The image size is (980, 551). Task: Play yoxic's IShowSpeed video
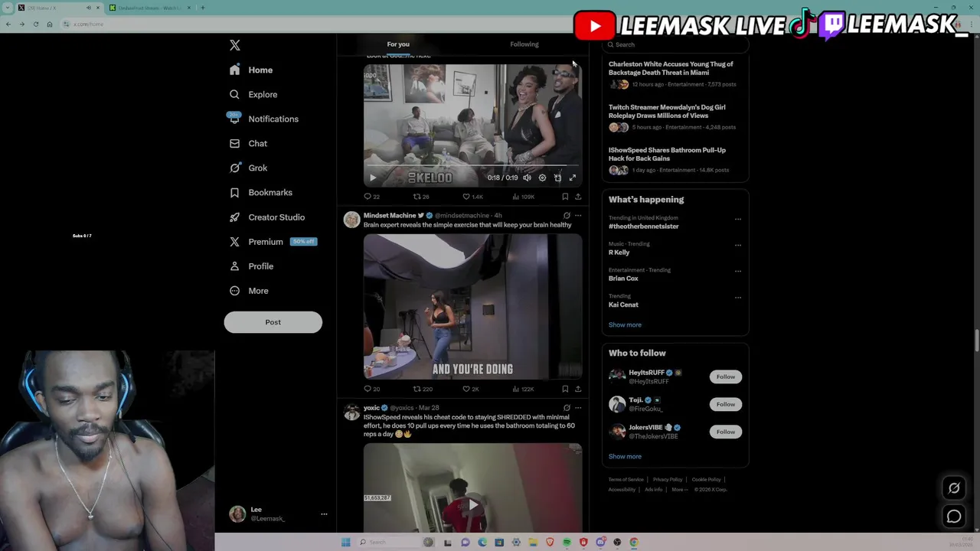click(472, 504)
